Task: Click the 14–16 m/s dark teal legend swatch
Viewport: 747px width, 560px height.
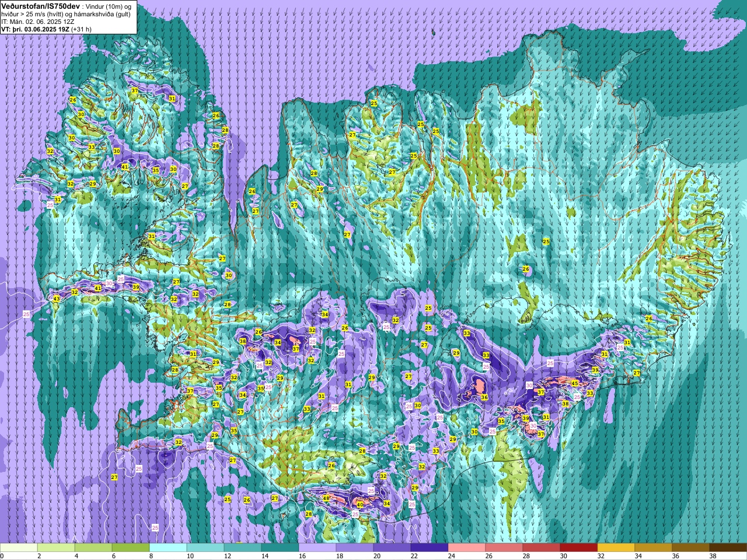Action: 280,548
